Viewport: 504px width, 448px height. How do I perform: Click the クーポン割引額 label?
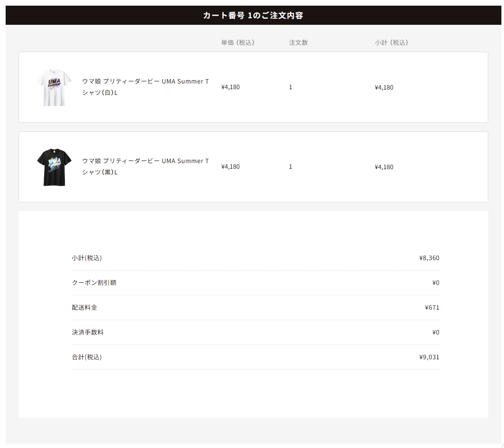pyautogui.click(x=94, y=283)
